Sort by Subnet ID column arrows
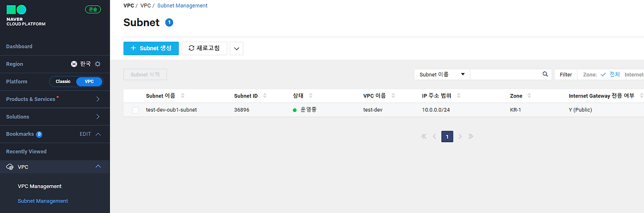 (x=265, y=95)
